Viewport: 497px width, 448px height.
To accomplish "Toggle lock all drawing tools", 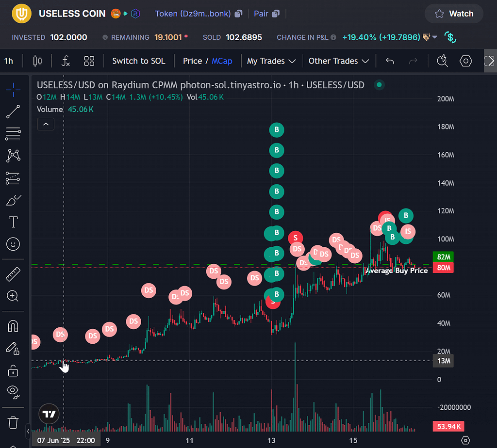I will [x=13, y=370].
